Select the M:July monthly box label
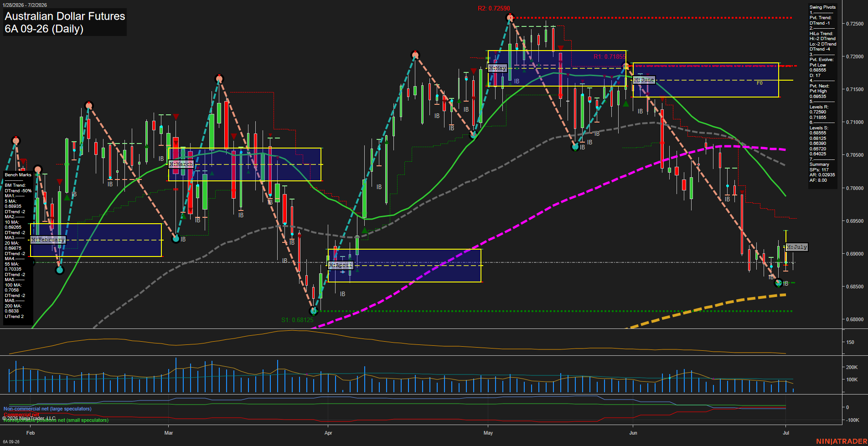 796,247
